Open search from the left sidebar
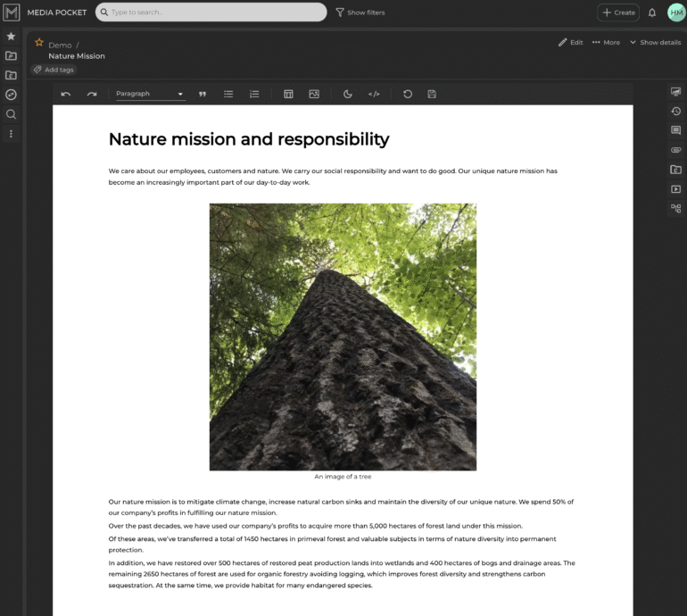The image size is (687, 616). tap(11, 114)
